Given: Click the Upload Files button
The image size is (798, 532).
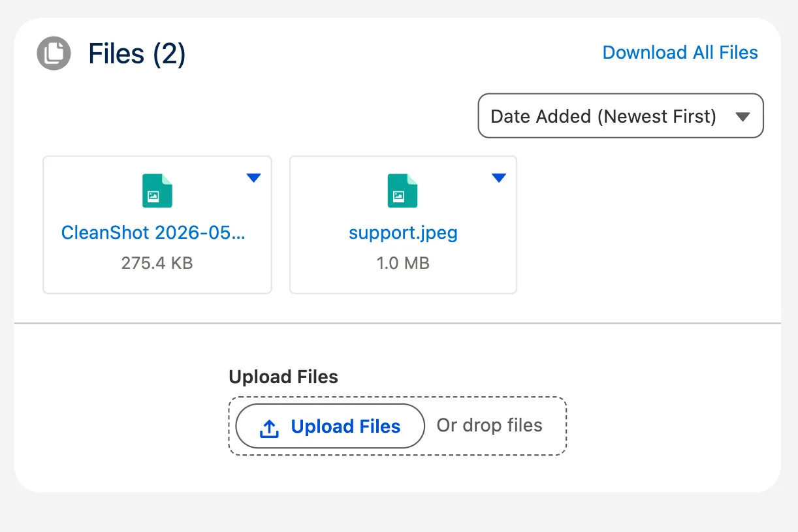Looking at the screenshot, I should 330,426.
